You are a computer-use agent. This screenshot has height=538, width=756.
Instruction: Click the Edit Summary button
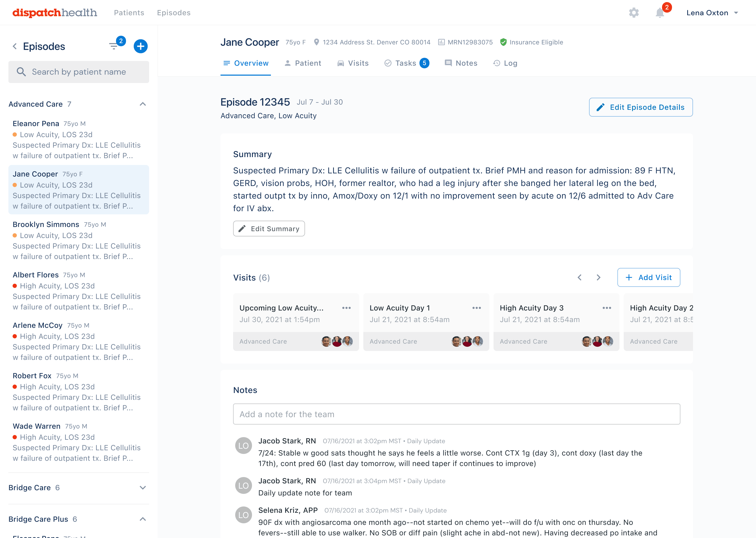pyautogui.click(x=269, y=229)
